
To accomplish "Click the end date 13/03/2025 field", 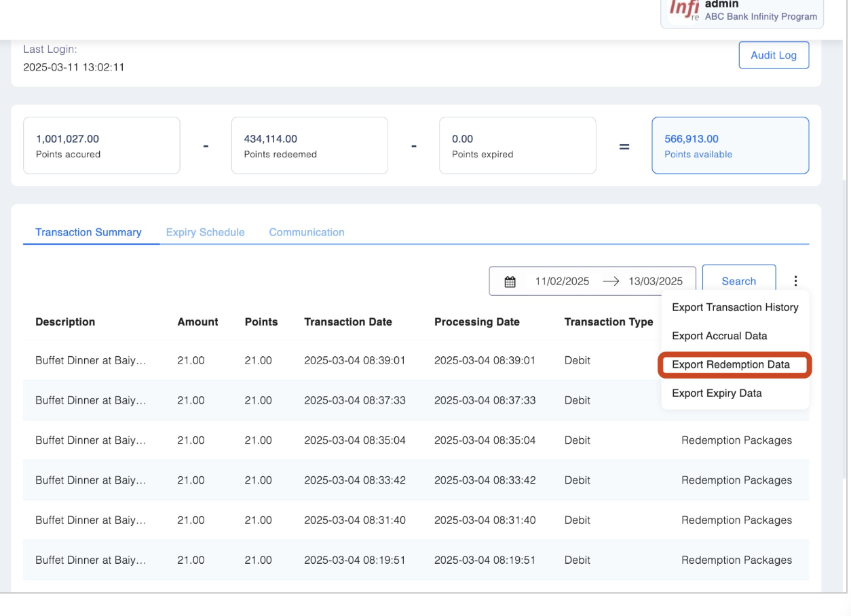I will tap(656, 282).
